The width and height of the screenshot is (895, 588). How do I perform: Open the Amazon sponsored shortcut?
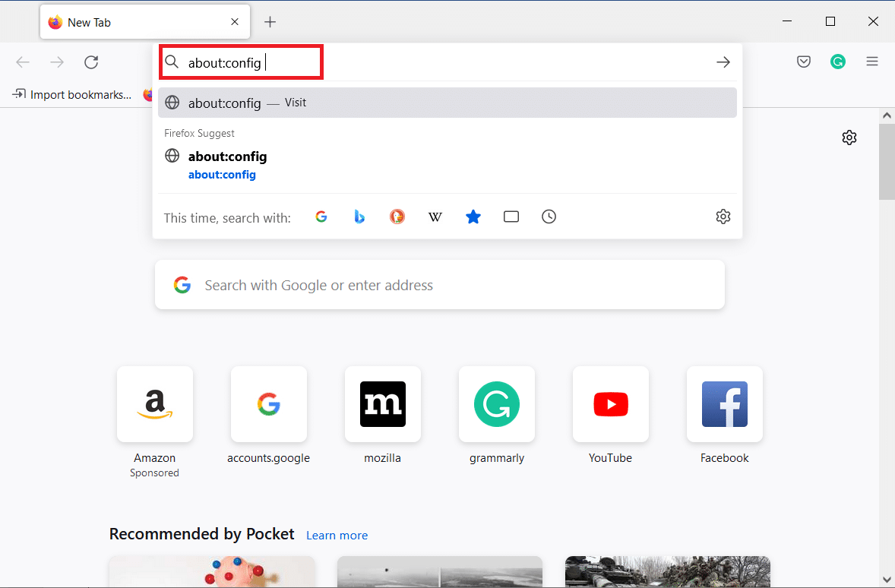tap(155, 404)
